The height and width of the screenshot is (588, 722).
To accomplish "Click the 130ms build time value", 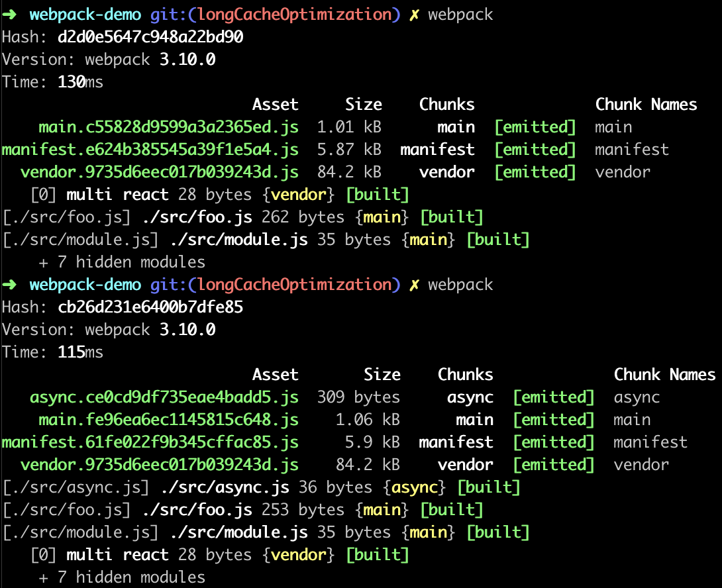I will coord(80,82).
